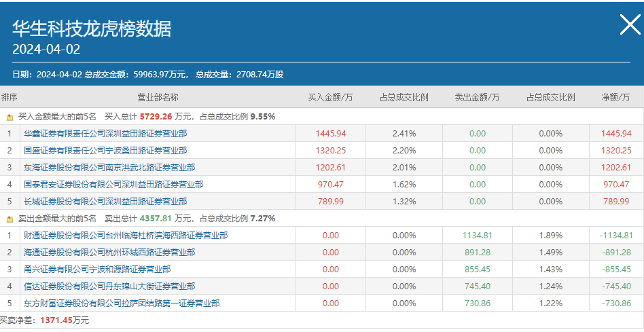Click net amount -745.40 cell
Viewport: 644px width, 332px height.
point(616,286)
